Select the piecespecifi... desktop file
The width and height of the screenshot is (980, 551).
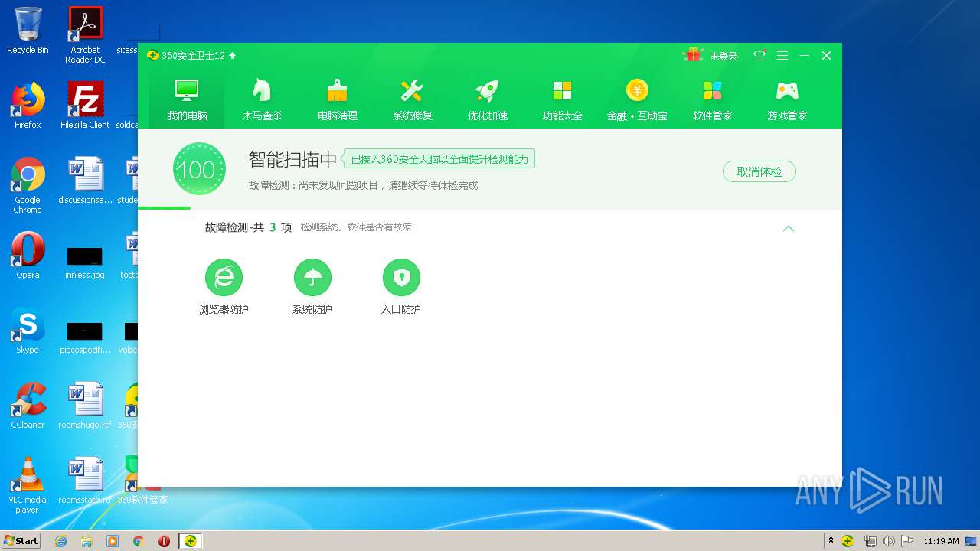[x=85, y=337]
